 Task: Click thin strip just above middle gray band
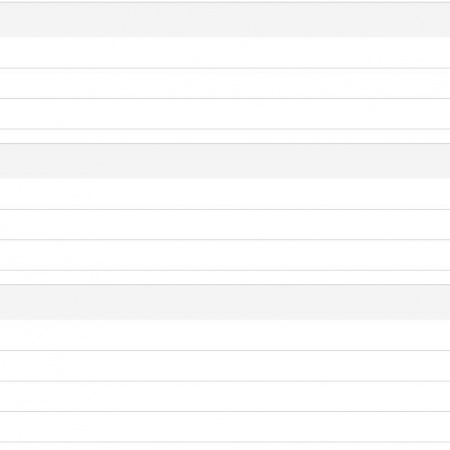[225, 136]
